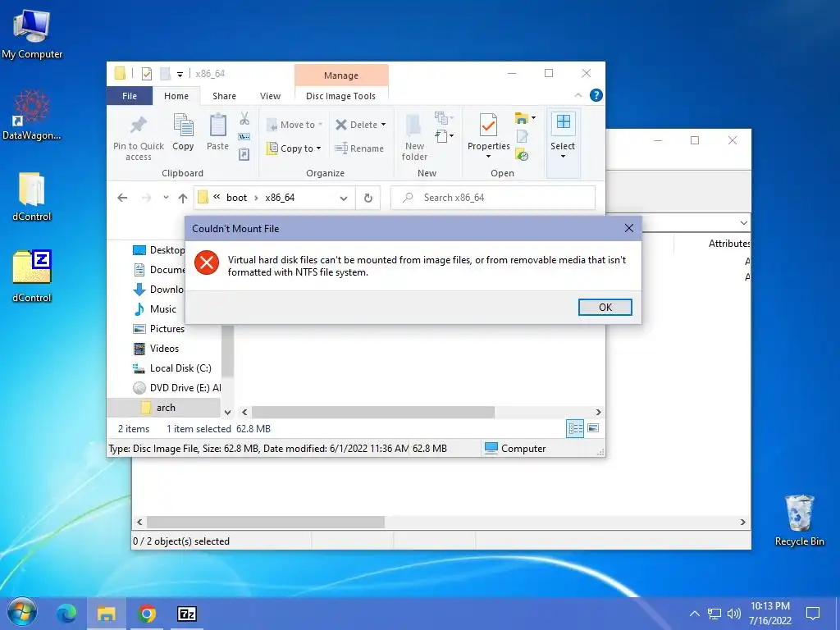
Task: Expand the Delete options arrow
Action: click(384, 125)
